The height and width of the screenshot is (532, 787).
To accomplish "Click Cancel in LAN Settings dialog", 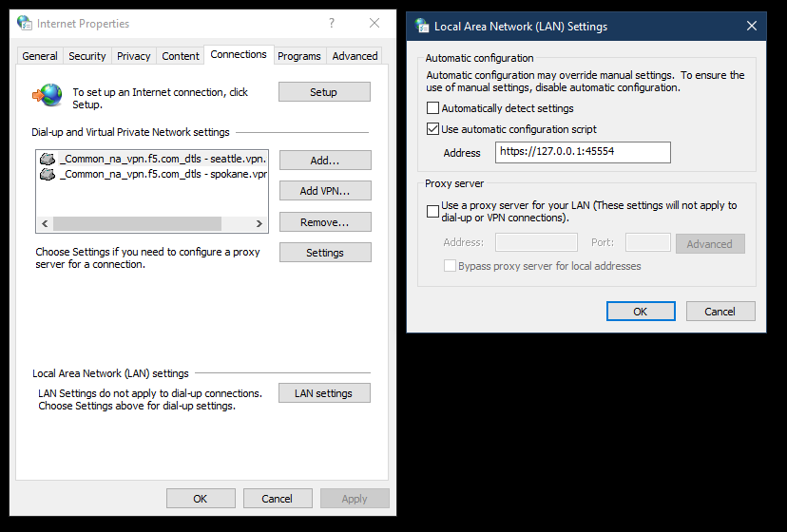I will coord(720,312).
